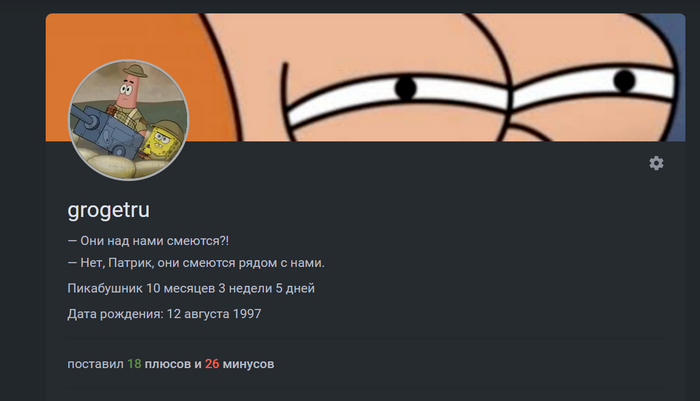The height and width of the screenshot is (401, 700).
Task: Click the green 18 pluses count
Action: 134,364
